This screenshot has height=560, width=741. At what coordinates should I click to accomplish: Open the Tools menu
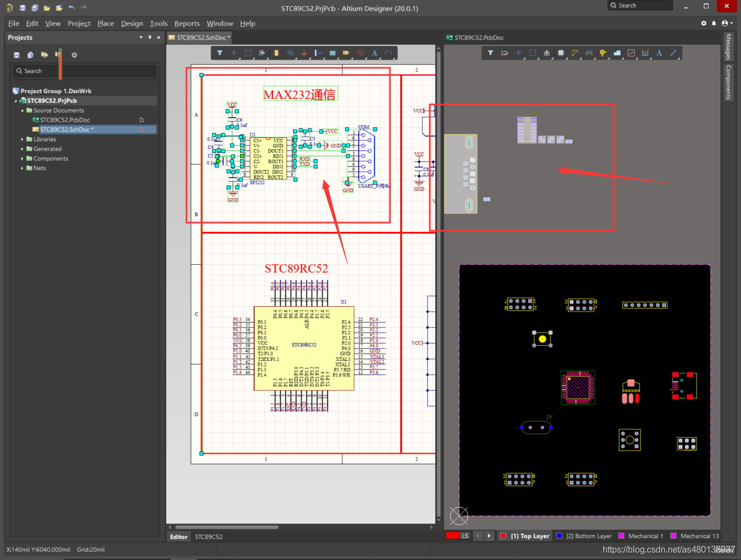[159, 23]
